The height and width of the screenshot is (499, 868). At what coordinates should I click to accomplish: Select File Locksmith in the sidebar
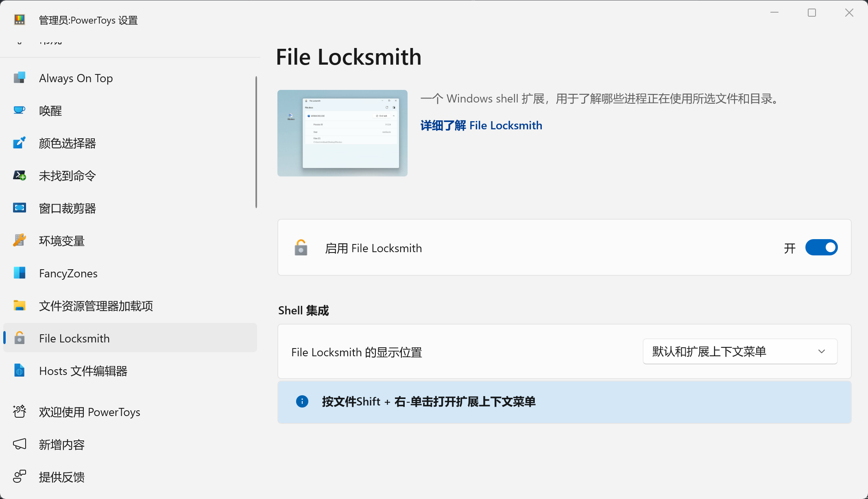(x=74, y=338)
